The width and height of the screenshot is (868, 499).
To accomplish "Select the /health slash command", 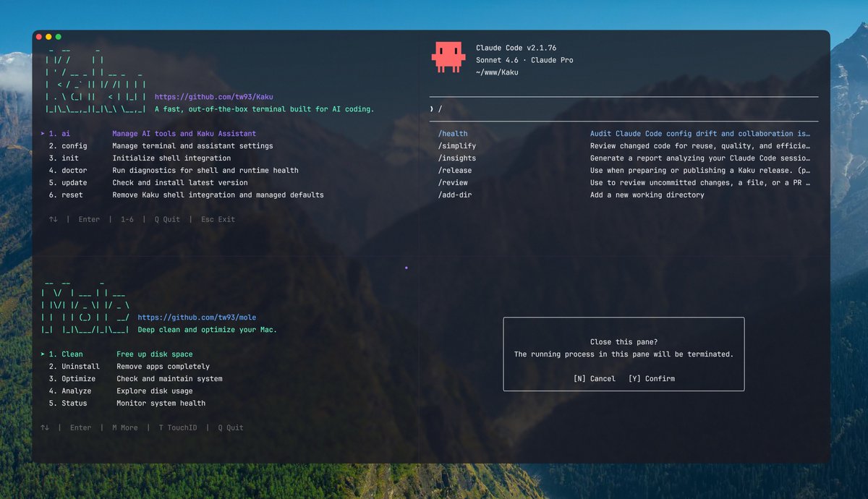I will tap(453, 134).
